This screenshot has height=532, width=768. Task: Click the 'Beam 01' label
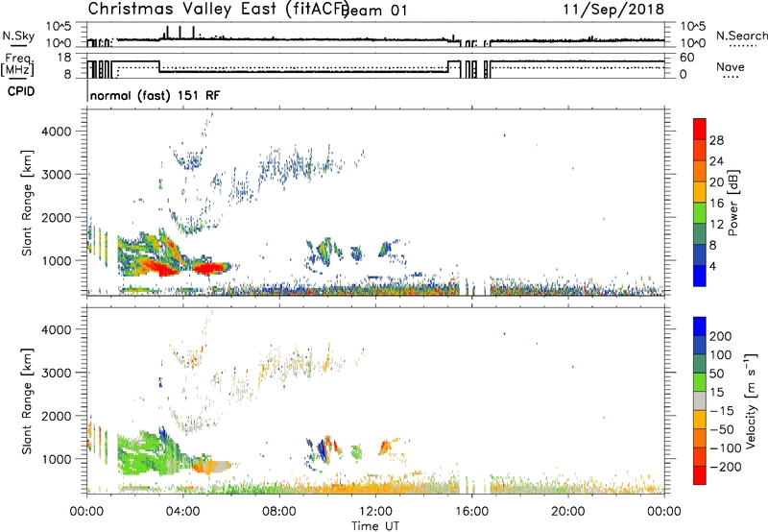(x=374, y=11)
